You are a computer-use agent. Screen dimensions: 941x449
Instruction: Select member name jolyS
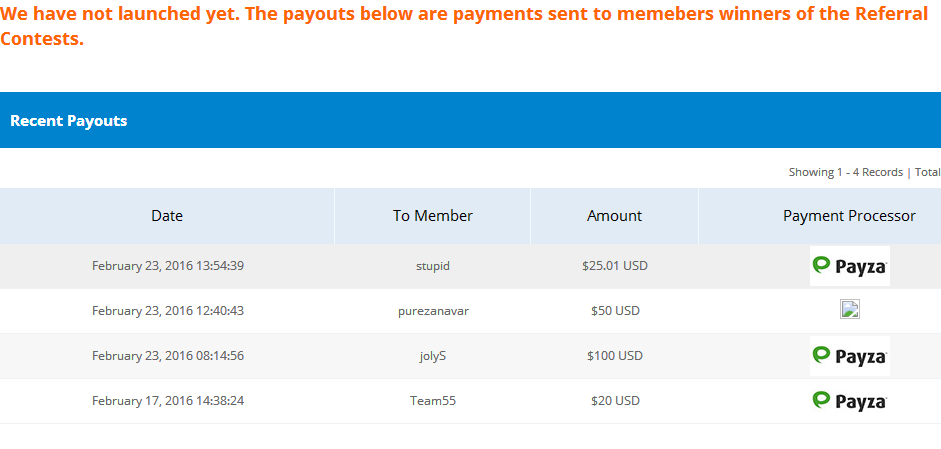433,356
